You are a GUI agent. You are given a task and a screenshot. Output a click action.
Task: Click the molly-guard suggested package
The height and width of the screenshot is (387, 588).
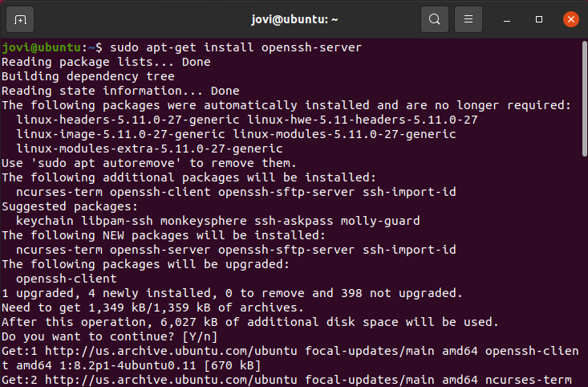click(380, 221)
